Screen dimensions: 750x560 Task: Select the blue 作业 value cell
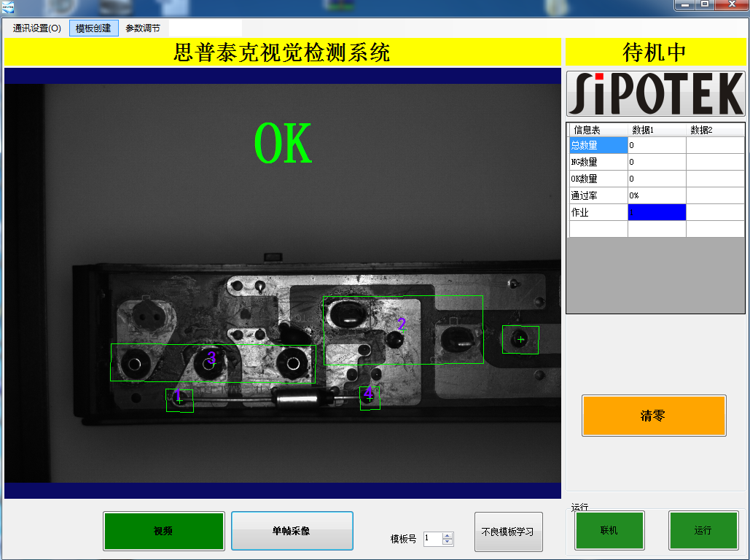click(657, 212)
